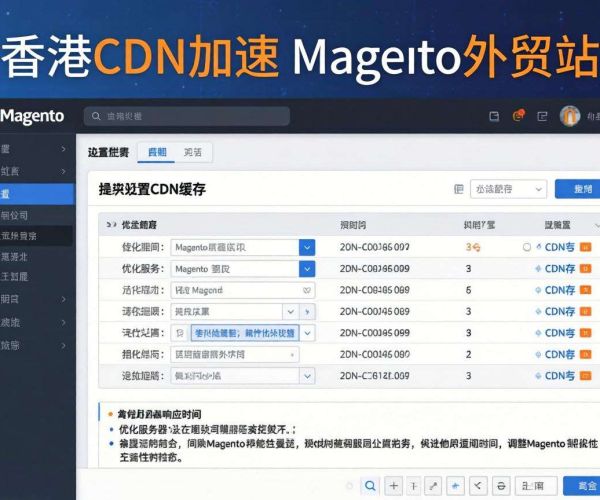Open the sidebar item just below the blue one
The image size is (600, 500).
pos(37,215)
